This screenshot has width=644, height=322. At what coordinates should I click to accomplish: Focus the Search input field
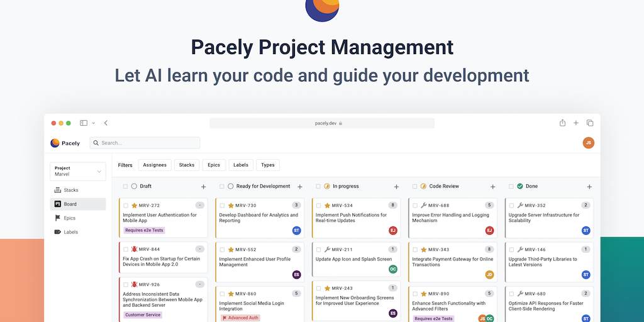pyautogui.click(x=145, y=143)
